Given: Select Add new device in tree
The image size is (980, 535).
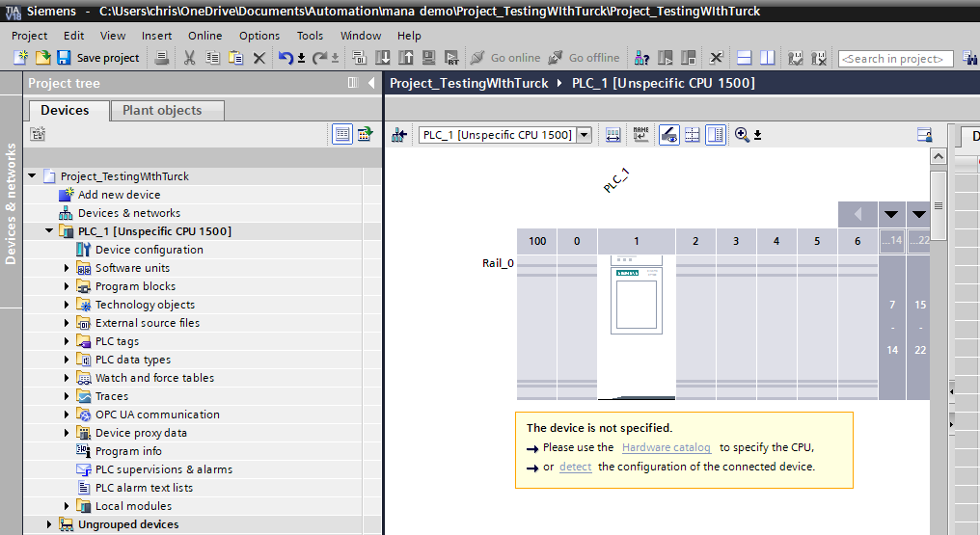Looking at the screenshot, I should 119,195.
